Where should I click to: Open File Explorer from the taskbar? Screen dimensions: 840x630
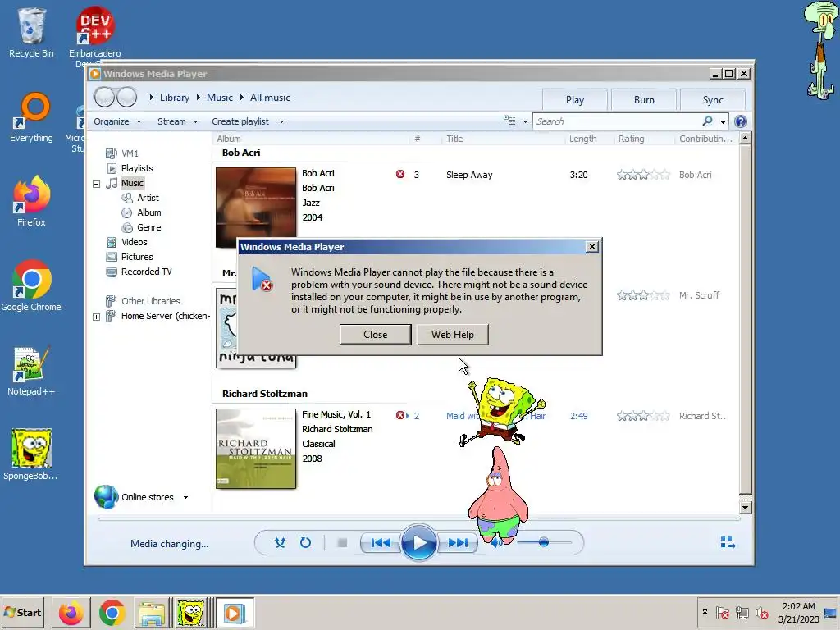pos(152,613)
